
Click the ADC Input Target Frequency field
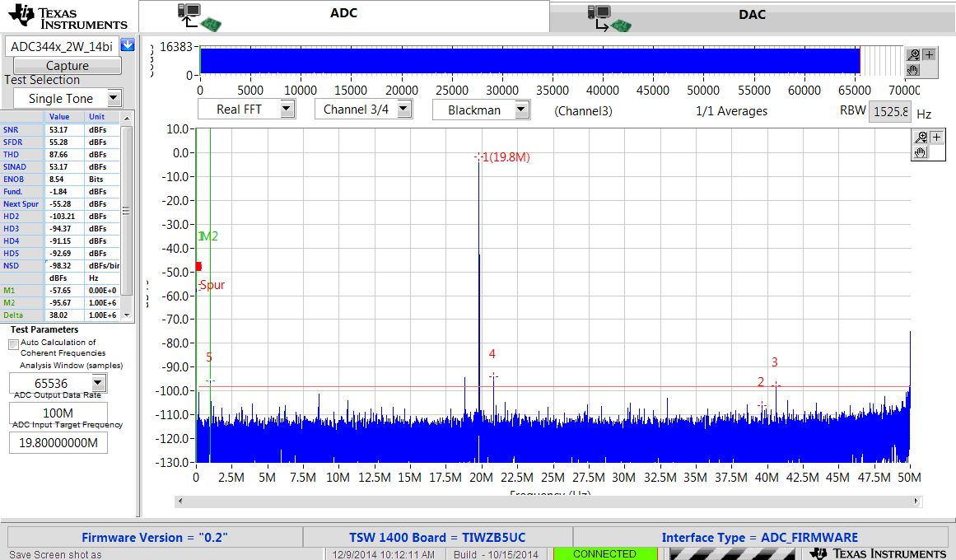[x=58, y=443]
